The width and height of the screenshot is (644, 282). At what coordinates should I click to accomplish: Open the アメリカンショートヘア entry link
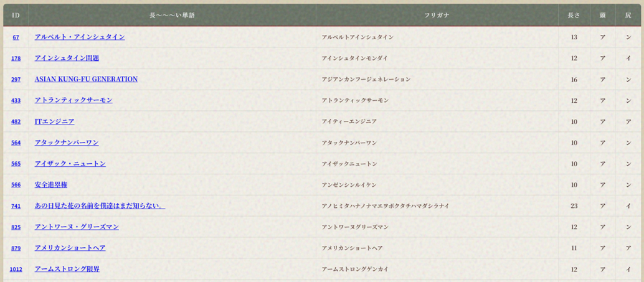[x=70, y=248]
